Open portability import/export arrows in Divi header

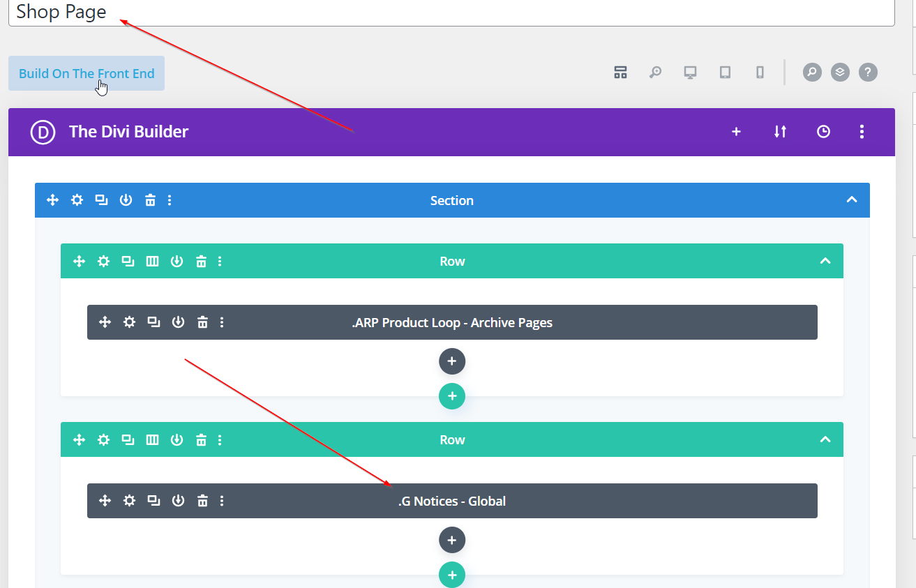[780, 132]
